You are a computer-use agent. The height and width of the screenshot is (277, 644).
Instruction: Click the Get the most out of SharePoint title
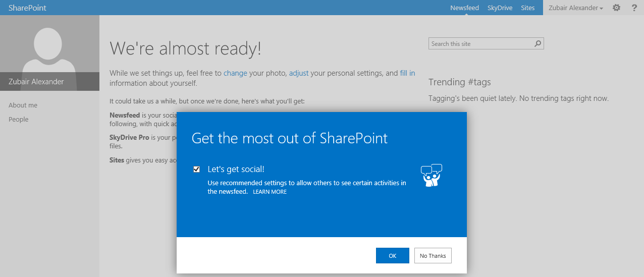tap(290, 138)
